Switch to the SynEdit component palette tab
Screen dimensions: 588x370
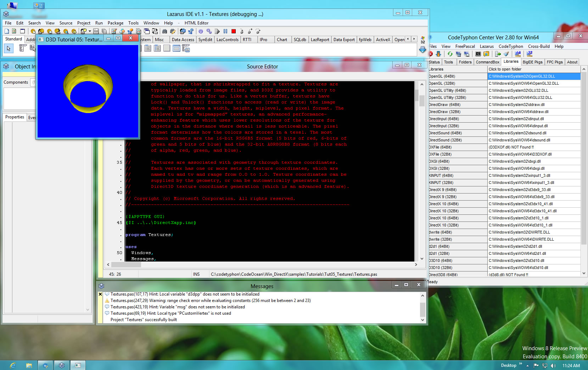tap(205, 40)
